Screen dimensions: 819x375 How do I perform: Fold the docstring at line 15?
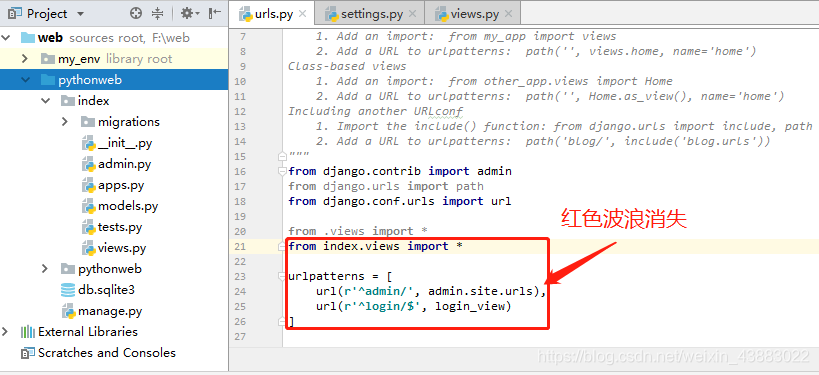click(283, 157)
